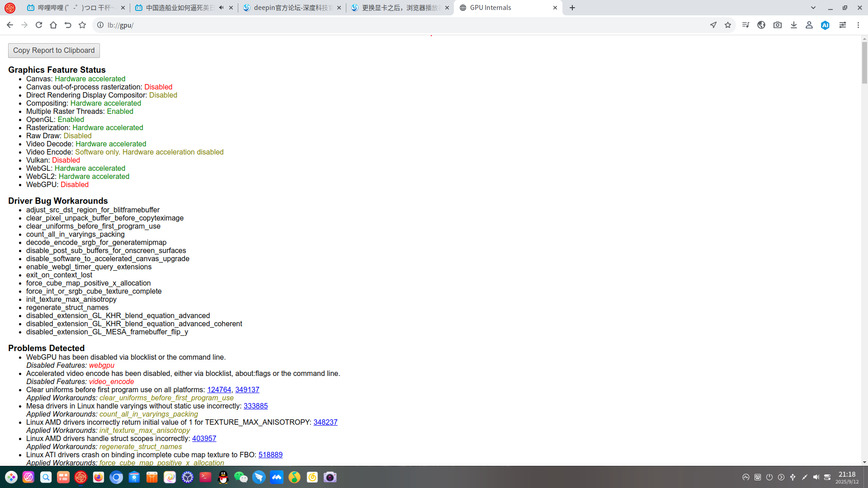Mute audio on the 中国造船业 tab
This screenshot has width=868, height=488.
[x=221, y=8]
